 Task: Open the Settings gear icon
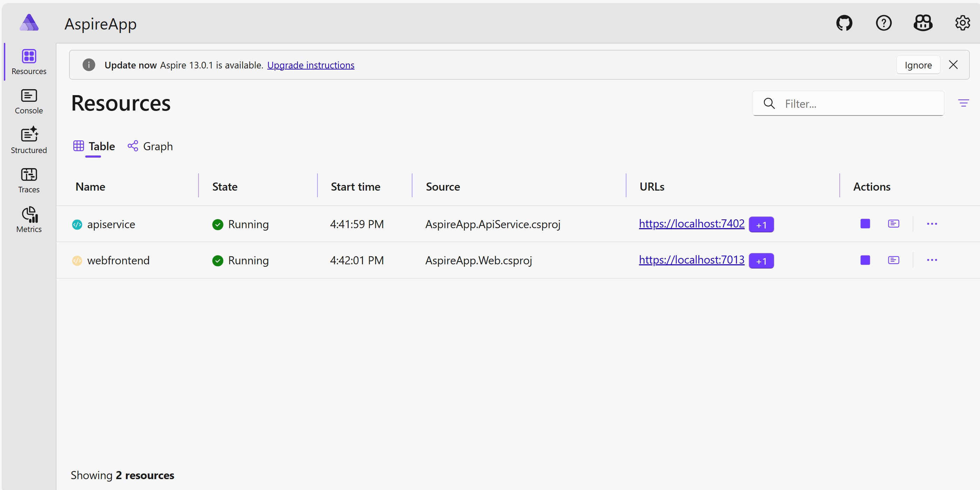962,23
